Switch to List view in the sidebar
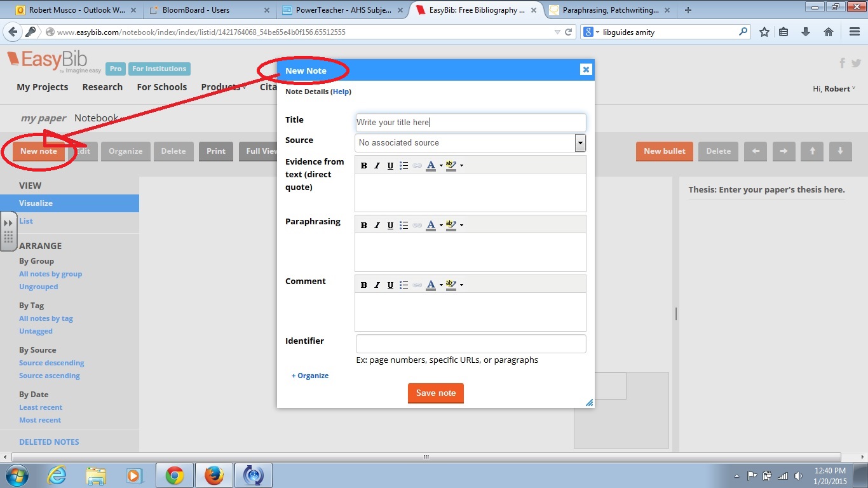The image size is (868, 488). pyautogui.click(x=26, y=221)
